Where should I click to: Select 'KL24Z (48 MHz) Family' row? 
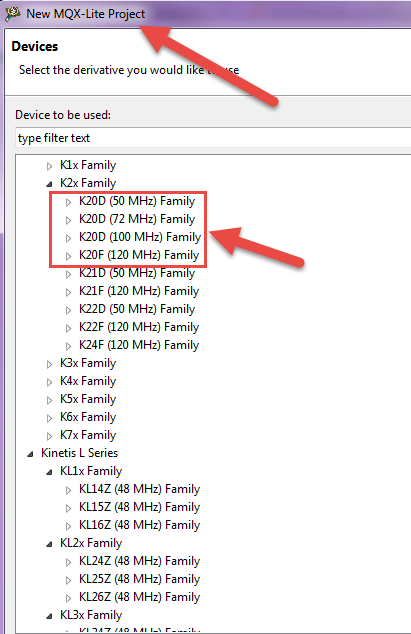[x=140, y=561]
